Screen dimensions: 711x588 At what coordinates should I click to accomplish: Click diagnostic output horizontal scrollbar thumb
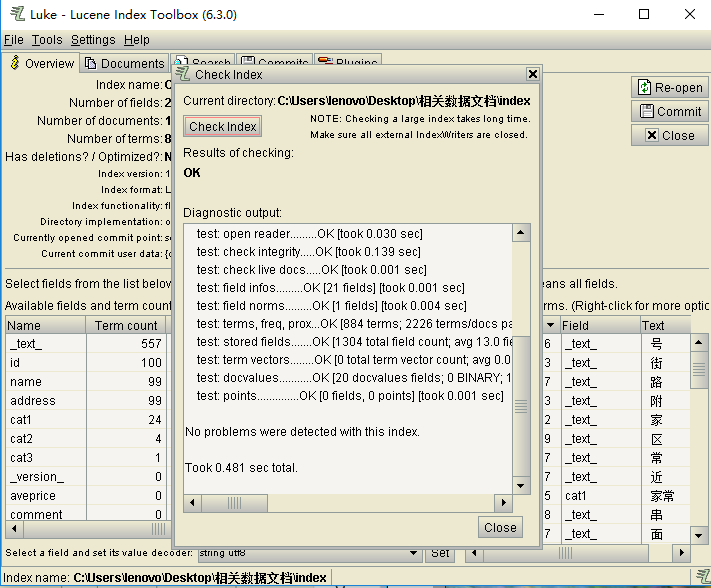pos(234,502)
